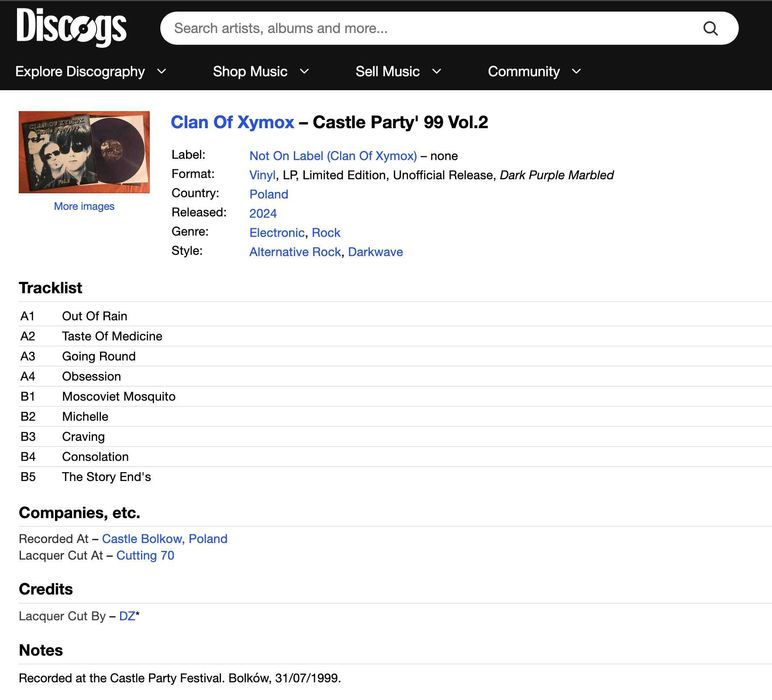Open the Shop Music dropdown arrow
This screenshot has width=772, height=700.
[305, 71]
